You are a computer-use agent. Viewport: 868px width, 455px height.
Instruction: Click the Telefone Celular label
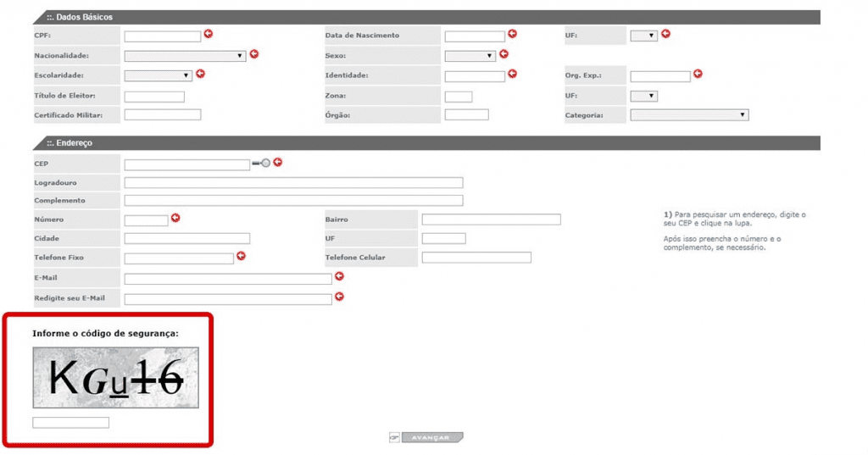[355, 258]
